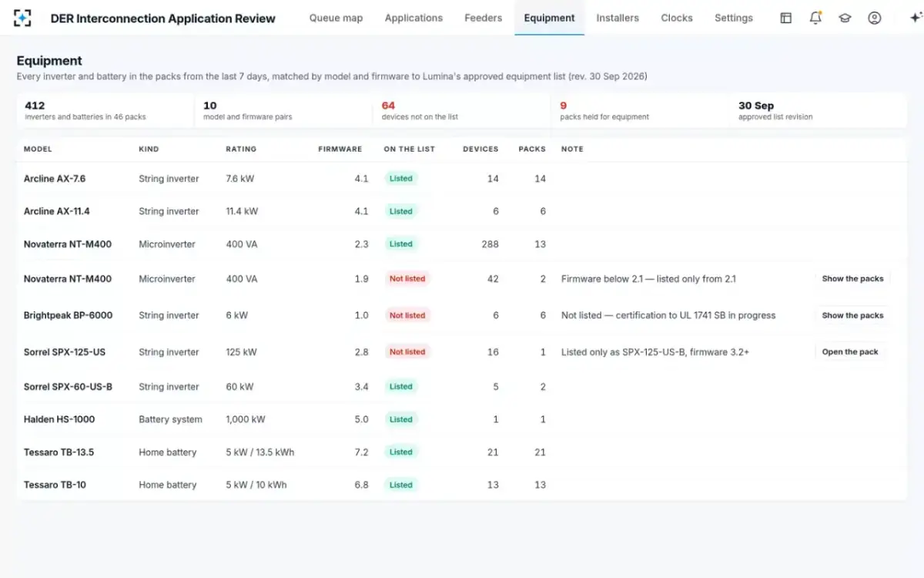924x578 pixels.
Task: Sort by the Packs column header
Action: (532, 149)
